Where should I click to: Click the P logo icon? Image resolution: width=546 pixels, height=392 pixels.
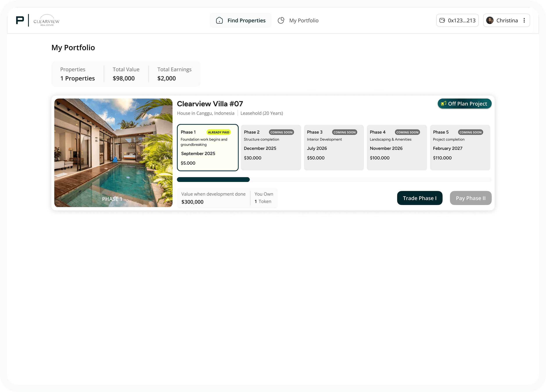click(x=20, y=20)
